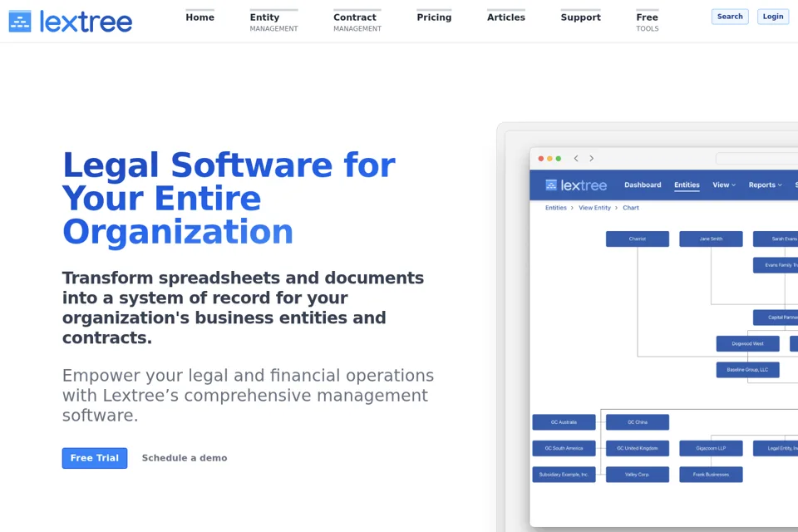
Task: Click Chart breadcrumb item
Action: click(x=631, y=208)
